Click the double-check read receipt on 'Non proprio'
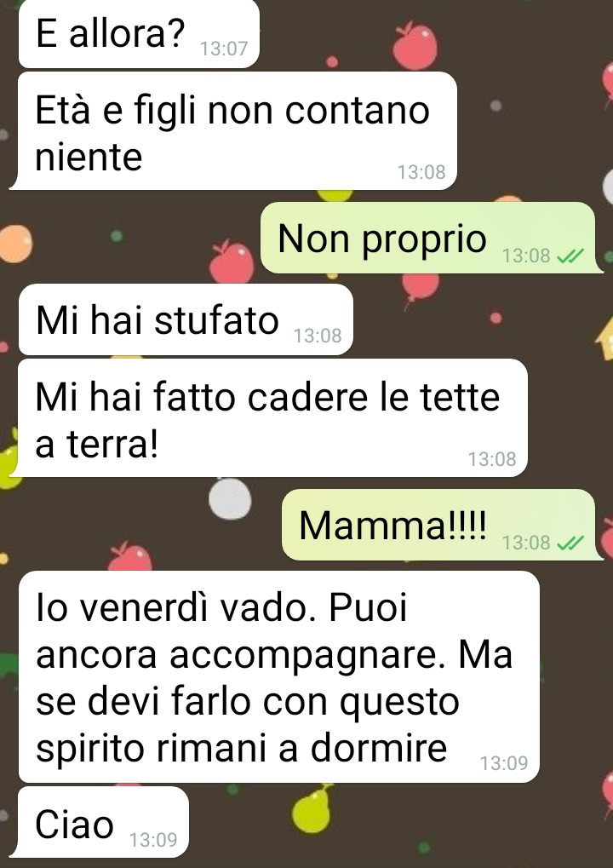This screenshot has width=613, height=868. point(570,256)
